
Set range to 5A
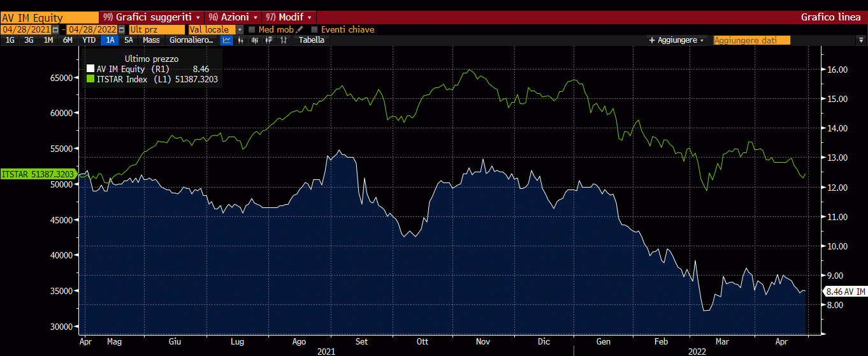[129, 40]
